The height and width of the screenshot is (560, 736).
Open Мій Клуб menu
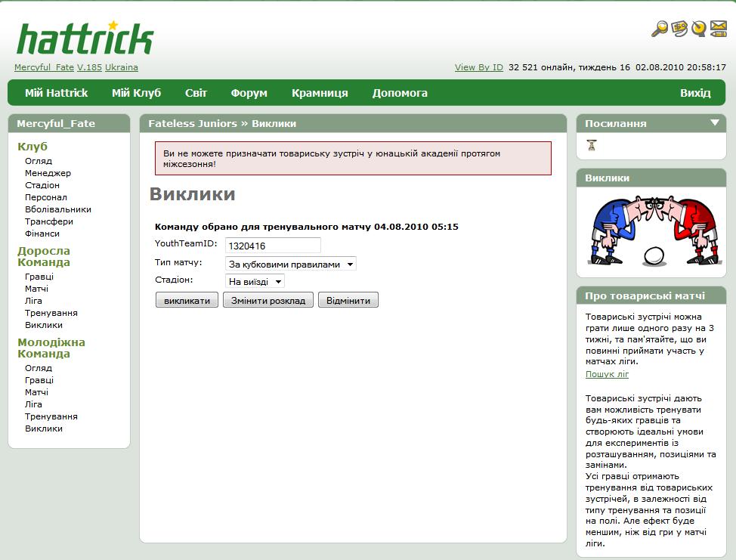click(137, 93)
